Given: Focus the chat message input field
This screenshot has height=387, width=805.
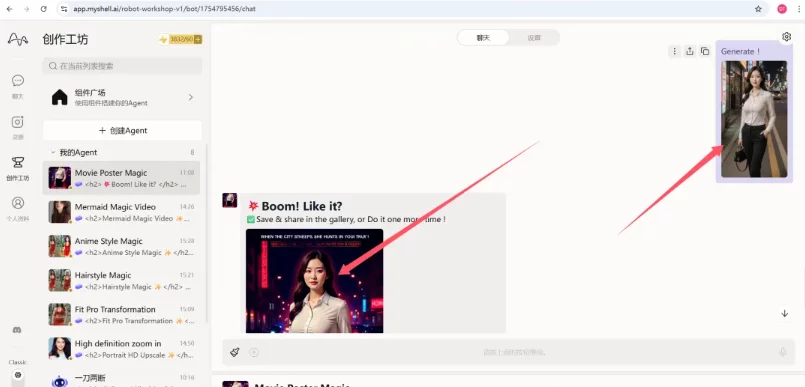Looking at the screenshot, I should tap(515, 352).
